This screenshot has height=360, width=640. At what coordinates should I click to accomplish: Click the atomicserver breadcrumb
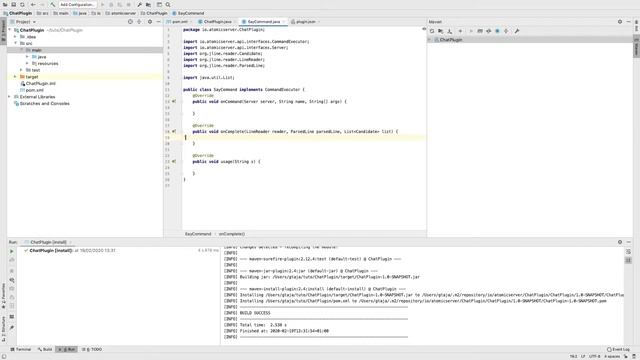120,13
